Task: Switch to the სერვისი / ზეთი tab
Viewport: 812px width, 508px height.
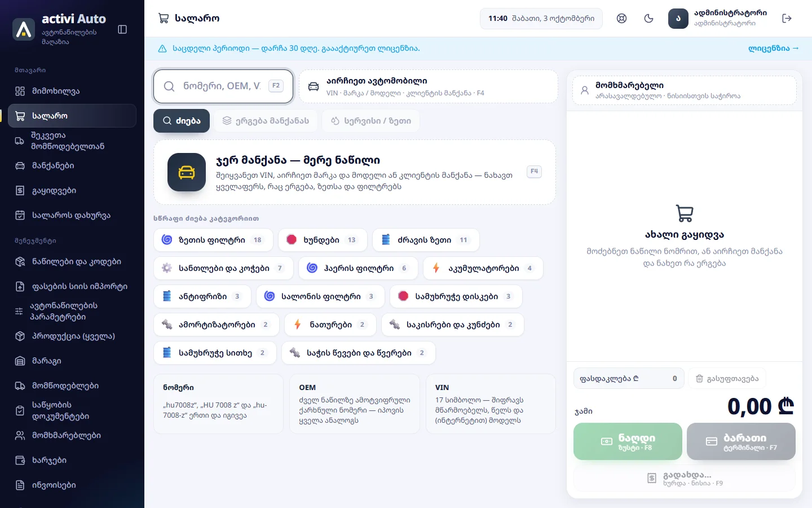Action: pos(370,121)
